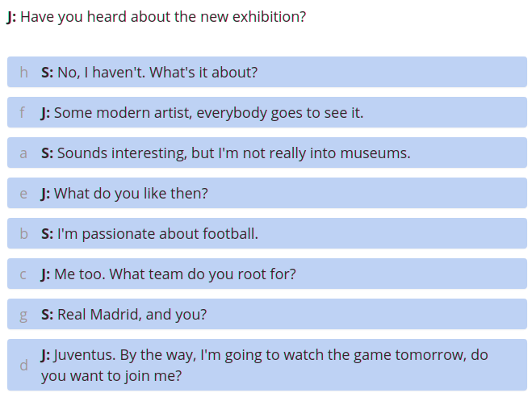Image resolution: width=532 pixels, height=393 pixels.
Task: Click the 'Some modern artist' dialogue row
Action: (x=267, y=112)
